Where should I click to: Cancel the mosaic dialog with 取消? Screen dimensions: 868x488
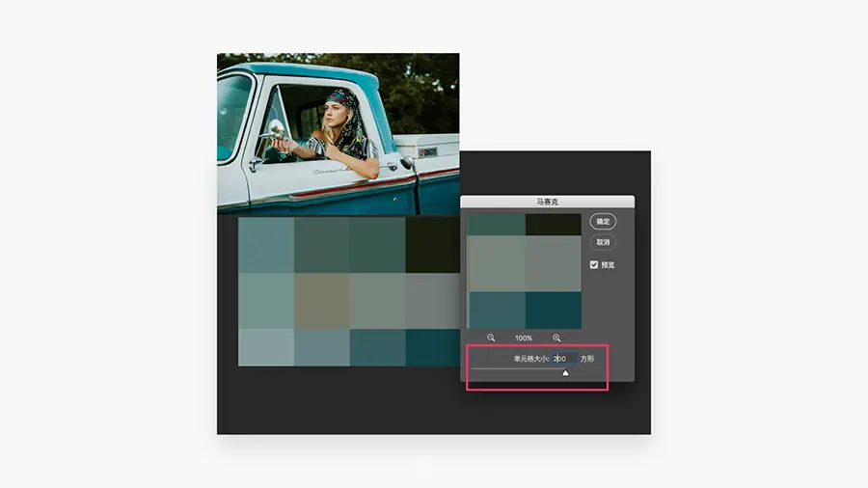point(603,242)
